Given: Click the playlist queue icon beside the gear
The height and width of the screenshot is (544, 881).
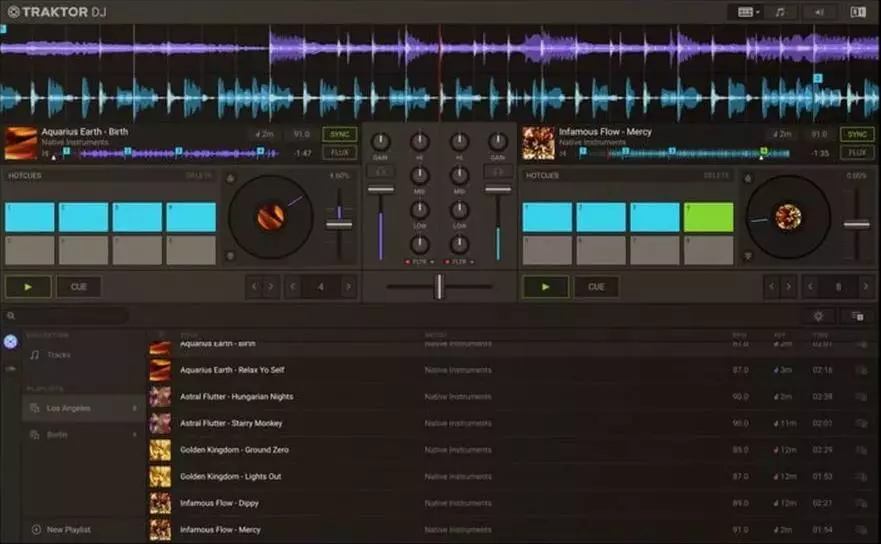Looking at the screenshot, I should click(x=857, y=316).
